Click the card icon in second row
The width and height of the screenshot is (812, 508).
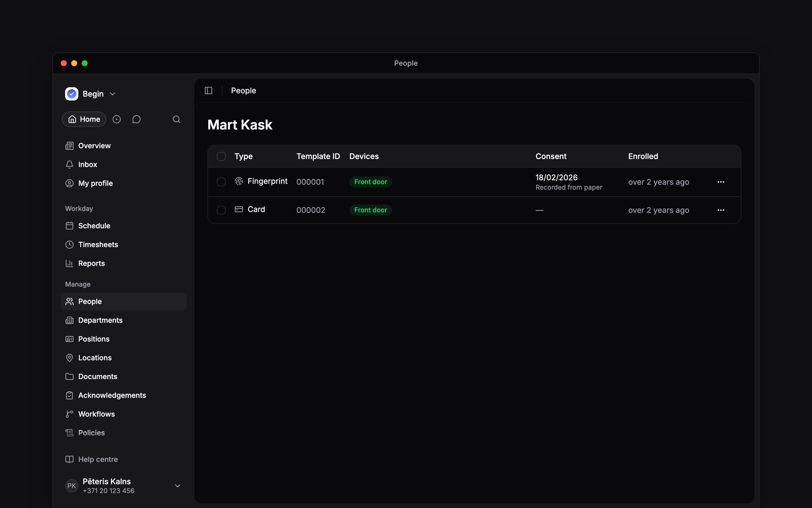pyautogui.click(x=239, y=209)
